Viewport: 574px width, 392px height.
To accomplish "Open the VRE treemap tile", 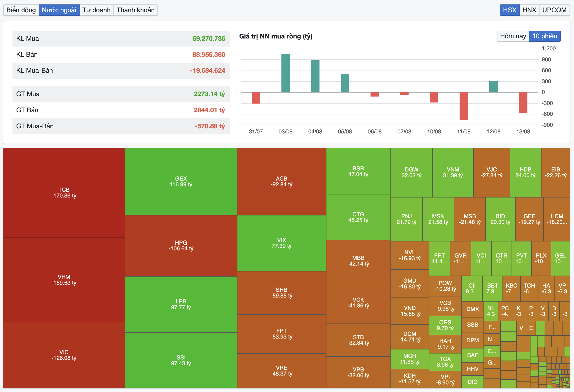I will (281, 371).
